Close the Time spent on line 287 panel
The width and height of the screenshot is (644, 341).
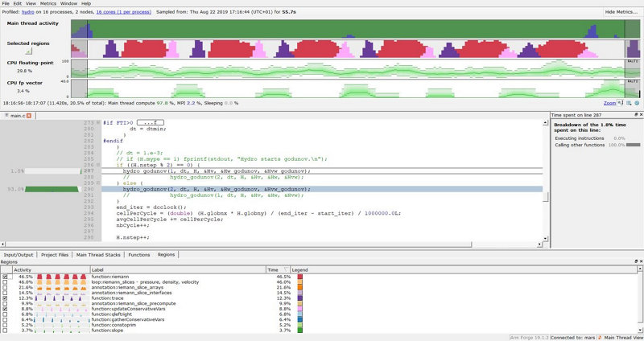pos(641,115)
